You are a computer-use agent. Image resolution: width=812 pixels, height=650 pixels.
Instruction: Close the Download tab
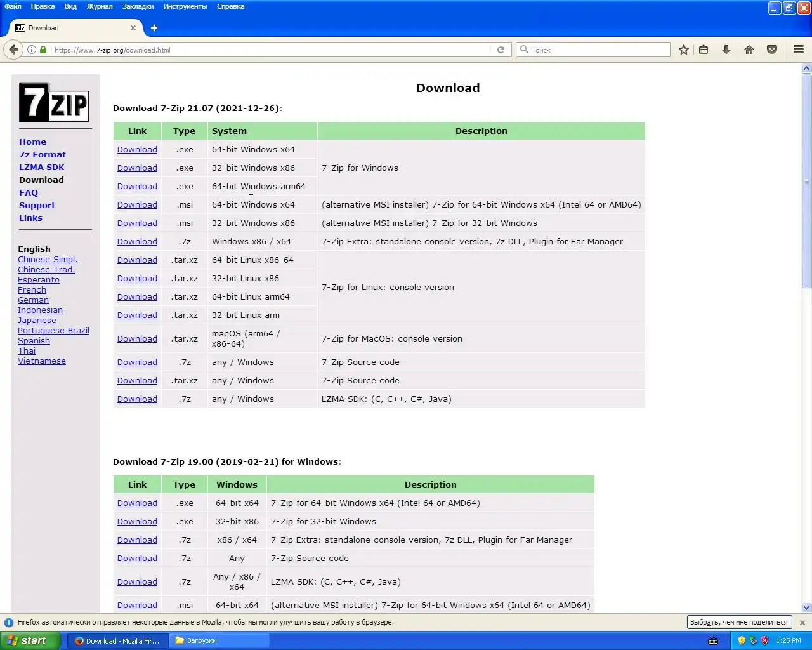pyautogui.click(x=133, y=28)
